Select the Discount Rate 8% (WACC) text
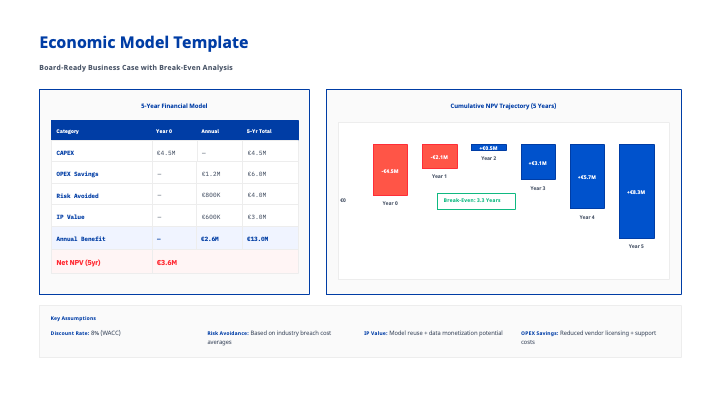720x405 pixels. pyautogui.click(x=91, y=332)
